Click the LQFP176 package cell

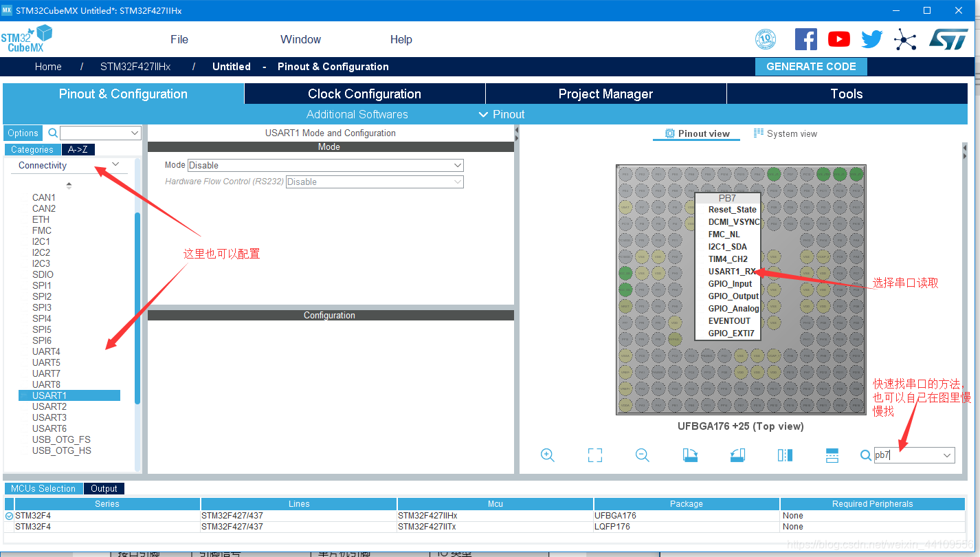coord(687,527)
